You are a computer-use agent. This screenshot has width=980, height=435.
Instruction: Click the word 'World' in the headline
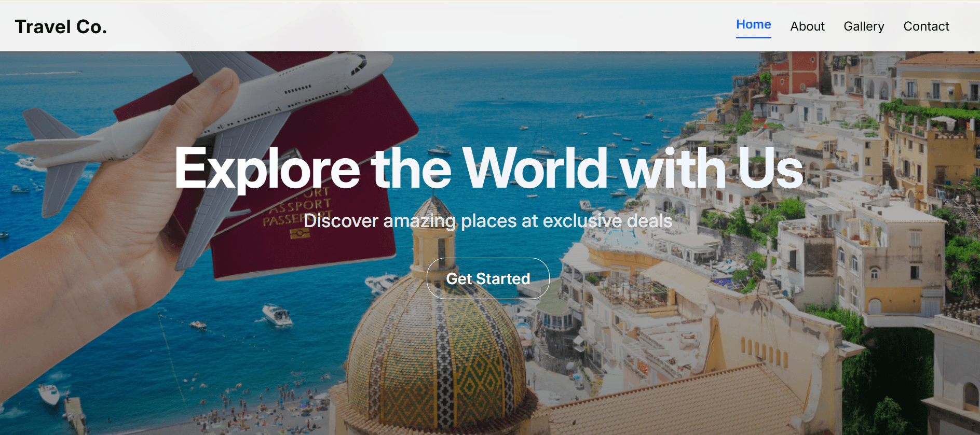click(x=535, y=168)
